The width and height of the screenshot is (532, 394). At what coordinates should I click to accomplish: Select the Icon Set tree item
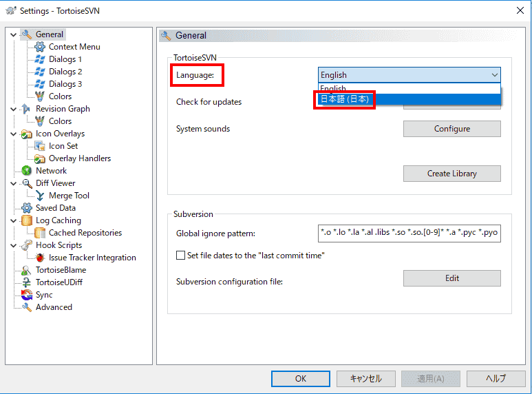63,146
